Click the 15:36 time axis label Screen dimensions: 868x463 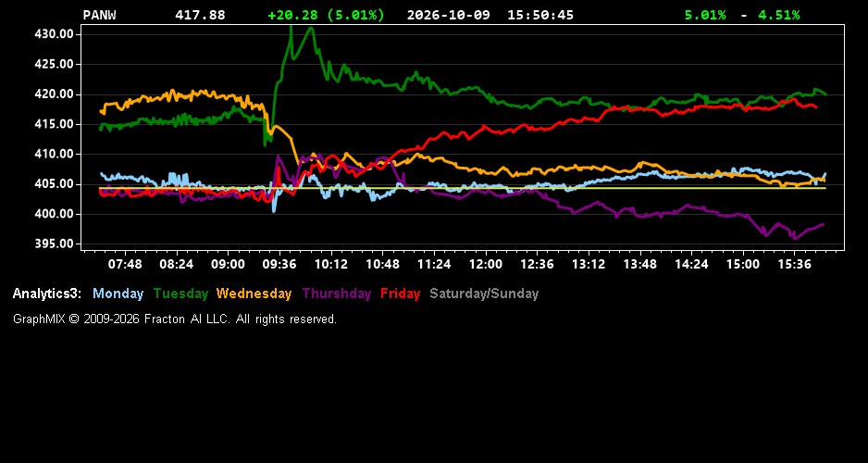click(x=794, y=264)
